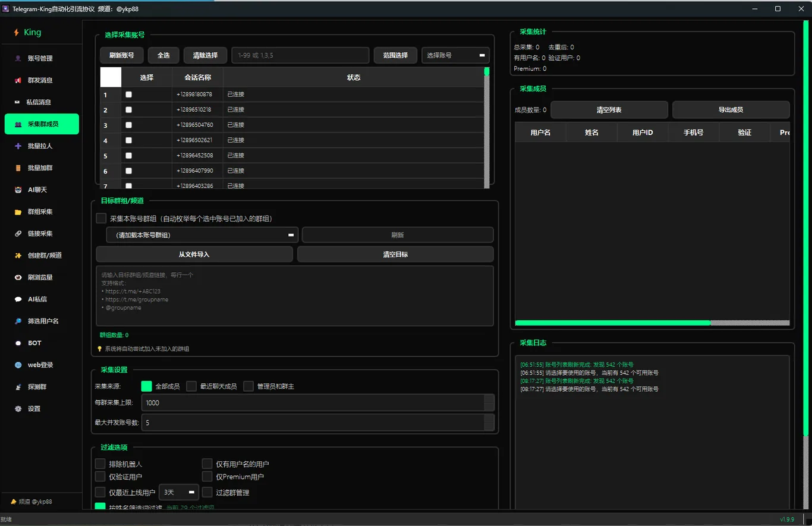Click the 用户ID column header

point(643,133)
